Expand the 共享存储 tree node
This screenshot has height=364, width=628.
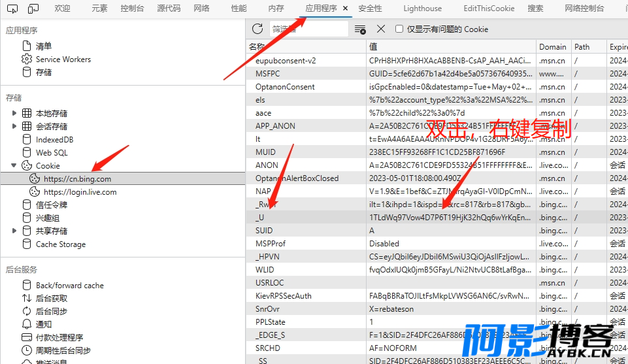coord(14,231)
